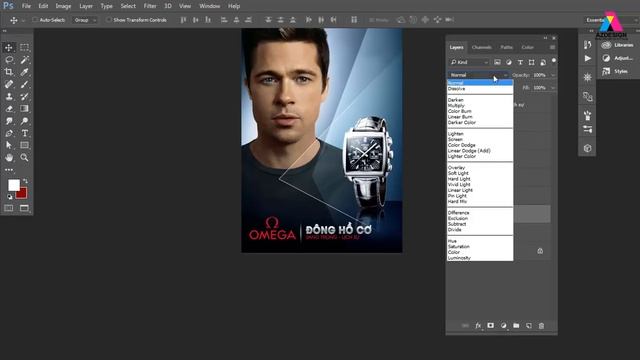Select the Gradient tool
Viewport: 640px width, 360px height.
click(x=24, y=109)
